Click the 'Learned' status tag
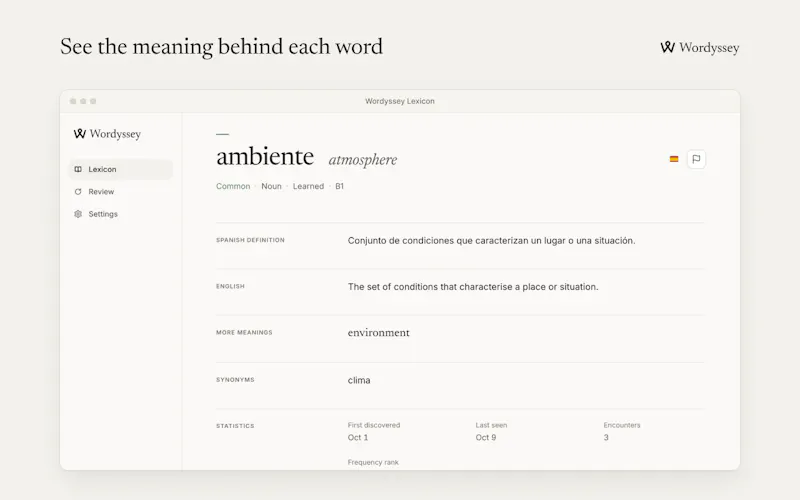 coord(308,186)
